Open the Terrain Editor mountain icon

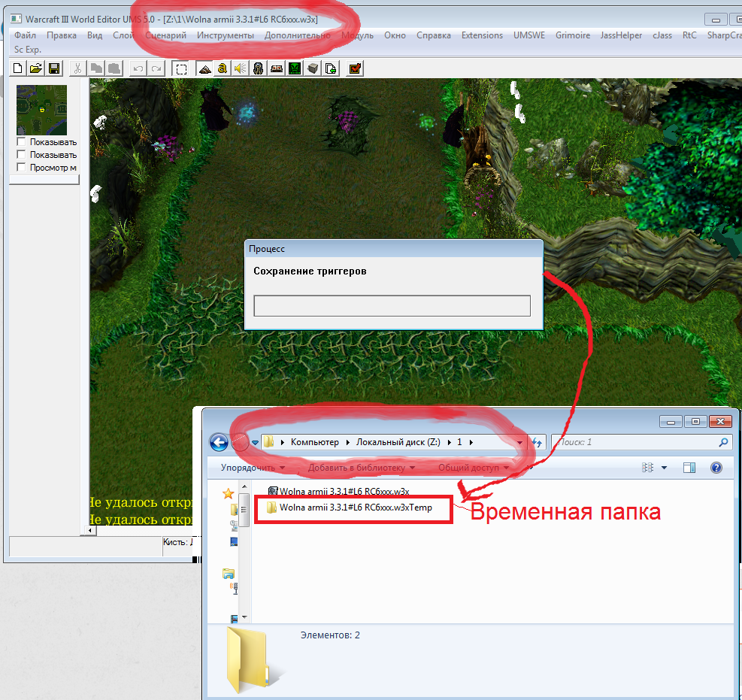click(204, 68)
